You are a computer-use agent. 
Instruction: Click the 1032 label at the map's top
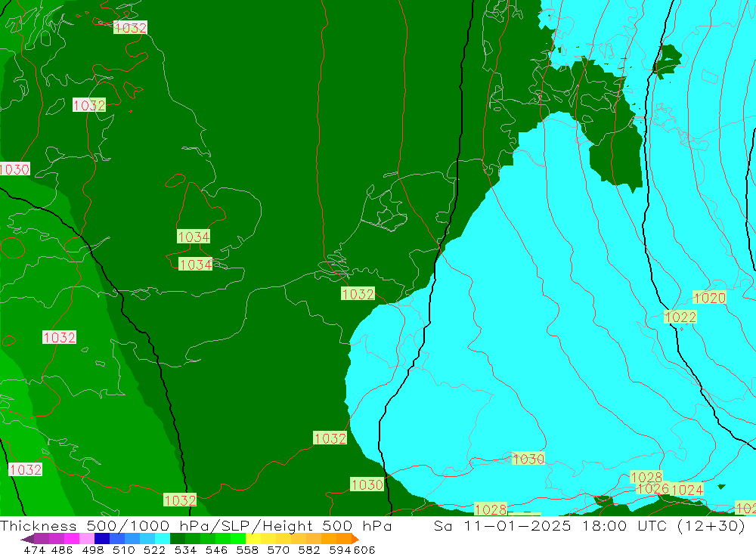130,28
